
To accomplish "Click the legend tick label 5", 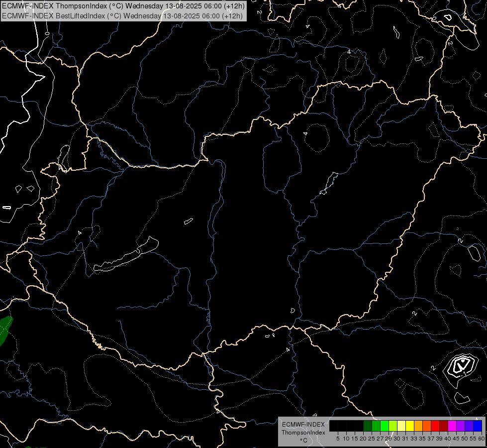I will (x=338, y=439).
